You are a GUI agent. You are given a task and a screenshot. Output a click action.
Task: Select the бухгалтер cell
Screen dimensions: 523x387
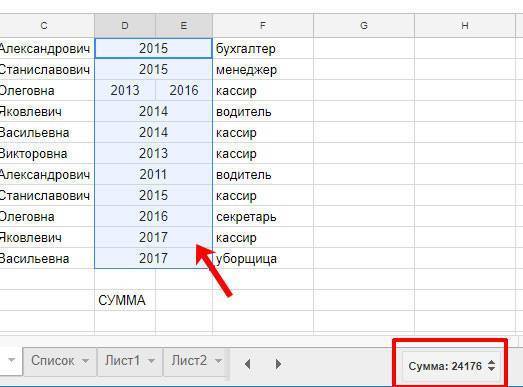[263, 49]
